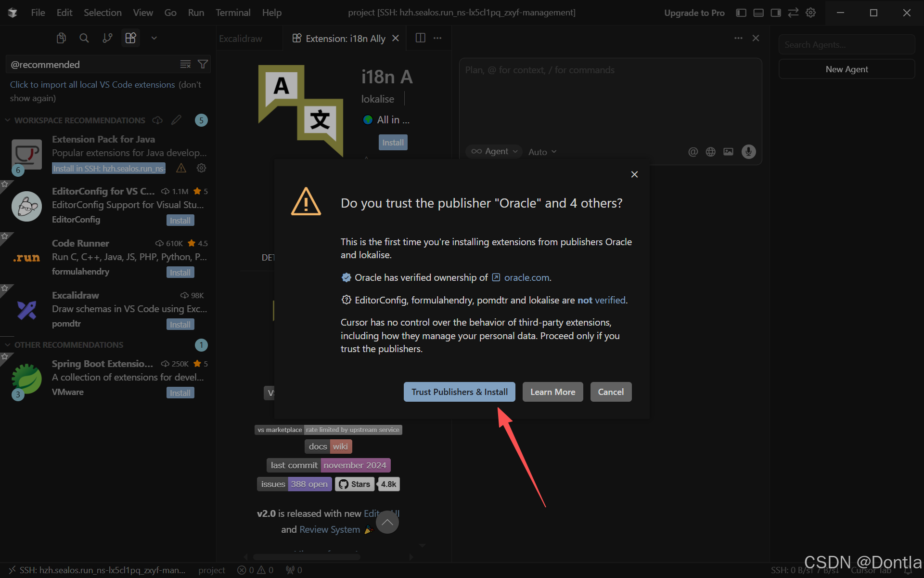This screenshot has width=924, height=578.
Task: Click Install in SSH for Extension Pack for Java
Action: tap(109, 168)
